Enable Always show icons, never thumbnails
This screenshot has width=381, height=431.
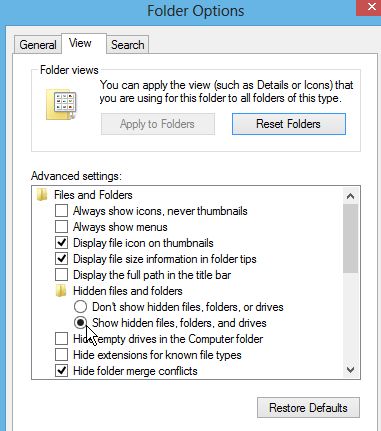[61, 211]
